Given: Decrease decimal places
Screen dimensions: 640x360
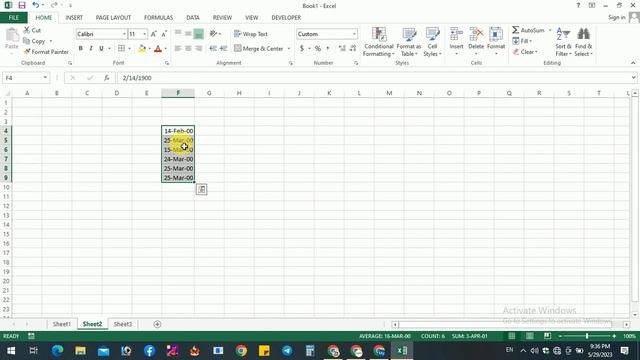Looking at the screenshot, I should tap(353, 48).
